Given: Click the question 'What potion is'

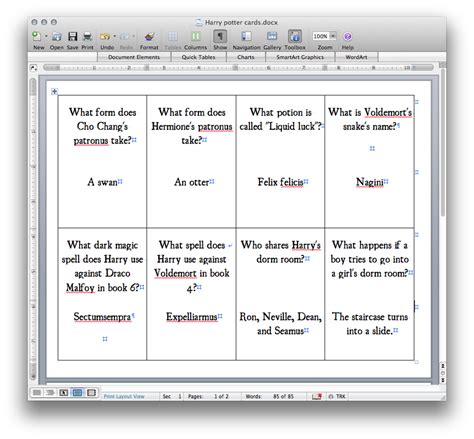Looking at the screenshot, I should 281,112.
